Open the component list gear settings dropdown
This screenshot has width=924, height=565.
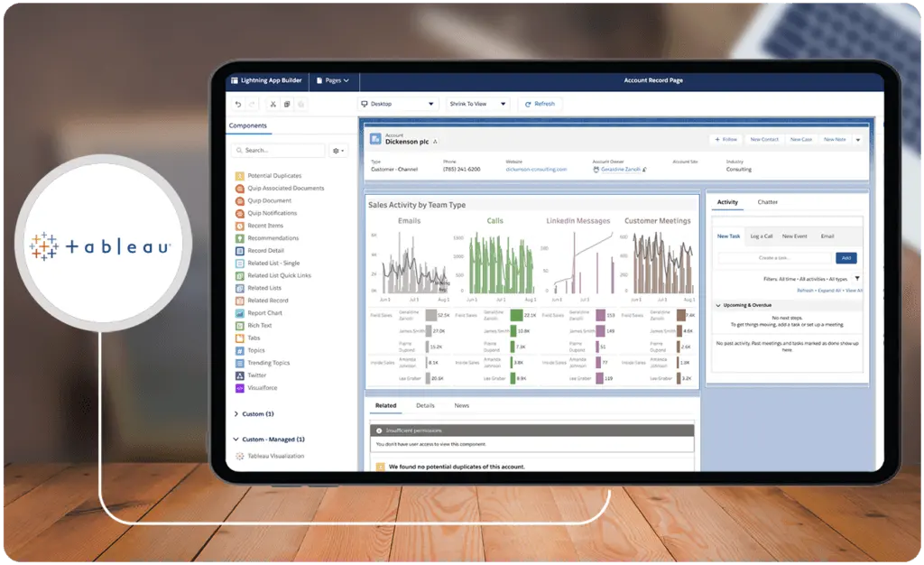(338, 151)
